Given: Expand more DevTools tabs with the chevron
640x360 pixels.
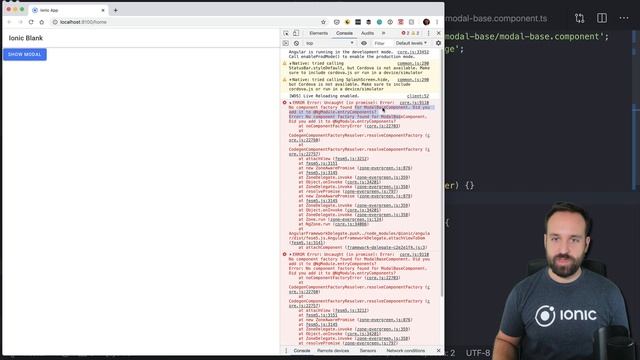Looking at the screenshot, I should click(383, 33).
